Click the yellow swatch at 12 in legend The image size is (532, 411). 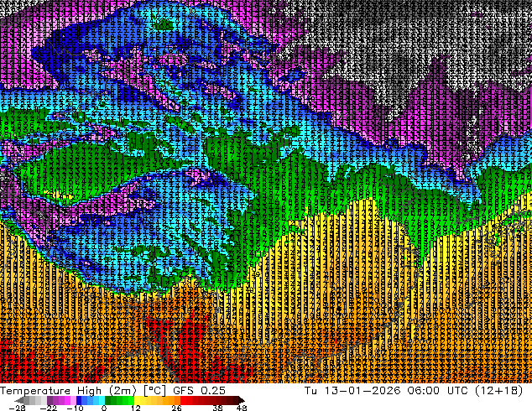click(x=138, y=400)
